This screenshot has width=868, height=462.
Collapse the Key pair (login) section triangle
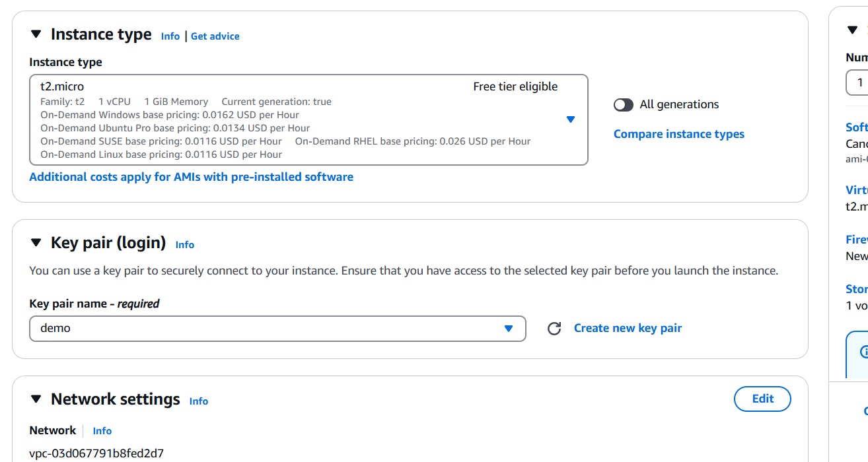36,243
